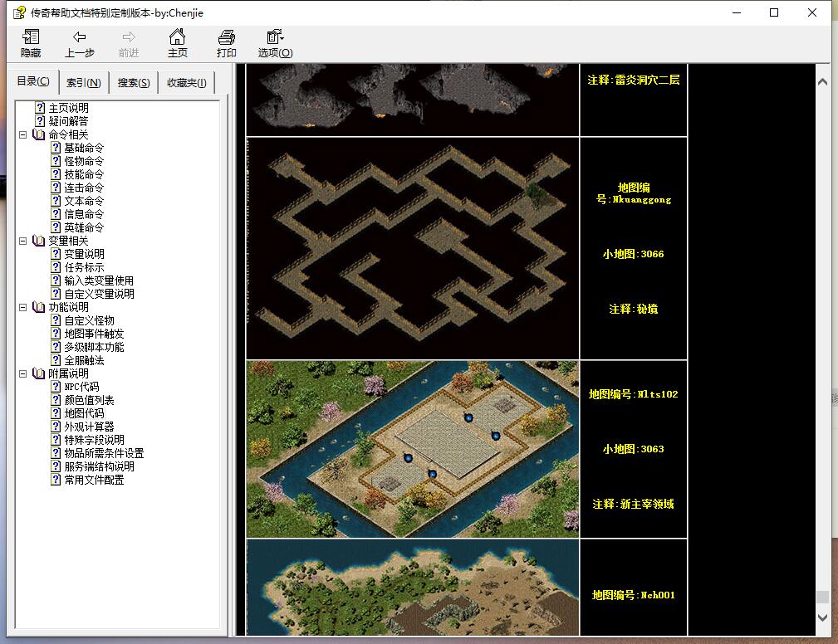Click the question-mark icon beside 主页说明
This screenshot has height=644, width=838.
[40, 108]
